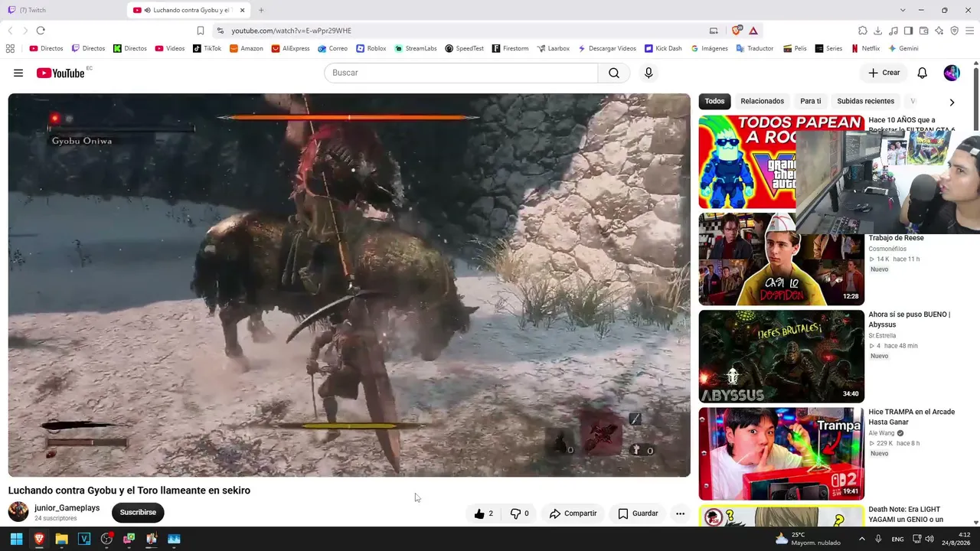Open the Hice TRAMPA en el Arcade thumbnail

click(x=781, y=454)
